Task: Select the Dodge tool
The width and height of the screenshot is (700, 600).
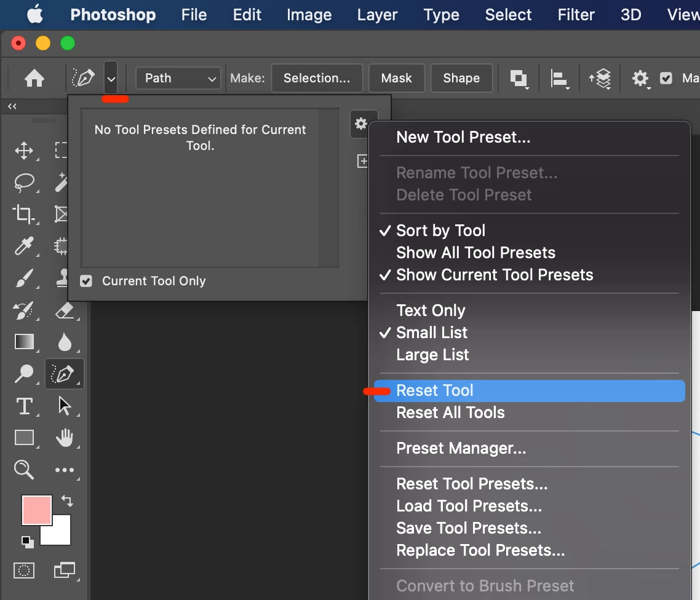Action: 24,373
